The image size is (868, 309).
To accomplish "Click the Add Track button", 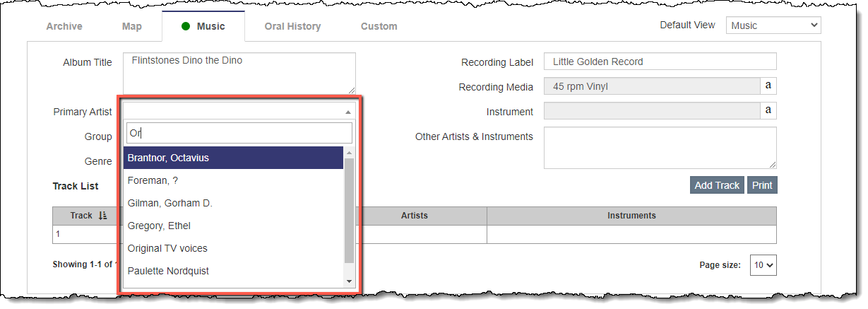I will coord(716,185).
